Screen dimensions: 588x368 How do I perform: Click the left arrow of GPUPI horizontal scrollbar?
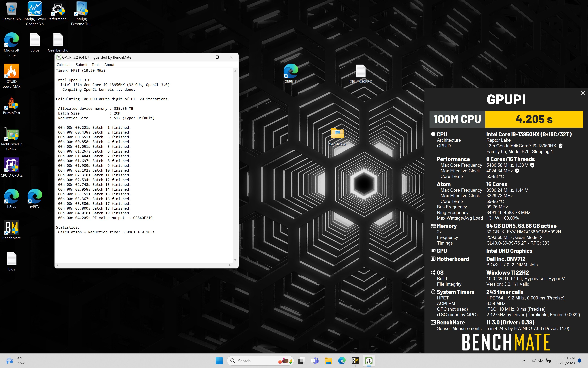coord(58,265)
